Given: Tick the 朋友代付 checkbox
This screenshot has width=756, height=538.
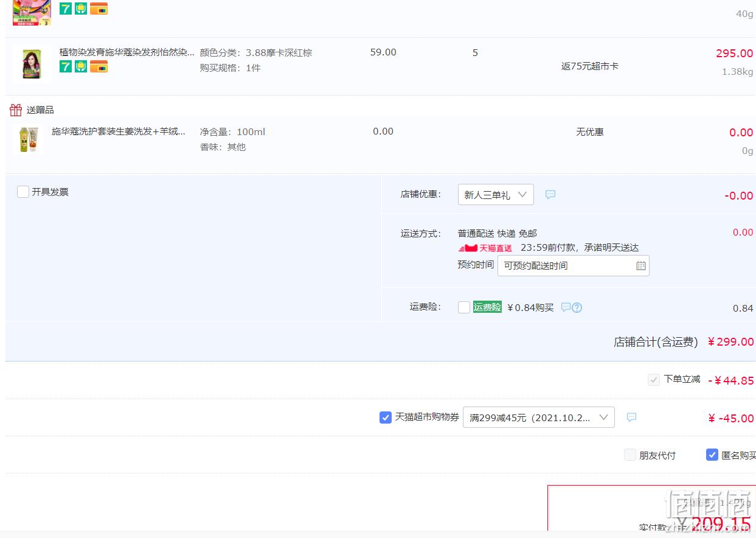Looking at the screenshot, I should (x=630, y=455).
